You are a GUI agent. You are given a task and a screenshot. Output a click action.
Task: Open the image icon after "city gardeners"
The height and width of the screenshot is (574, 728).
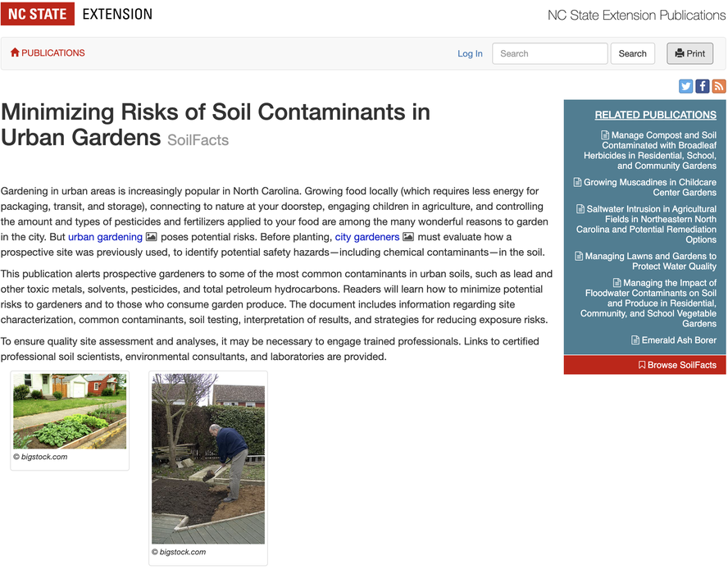(x=408, y=237)
